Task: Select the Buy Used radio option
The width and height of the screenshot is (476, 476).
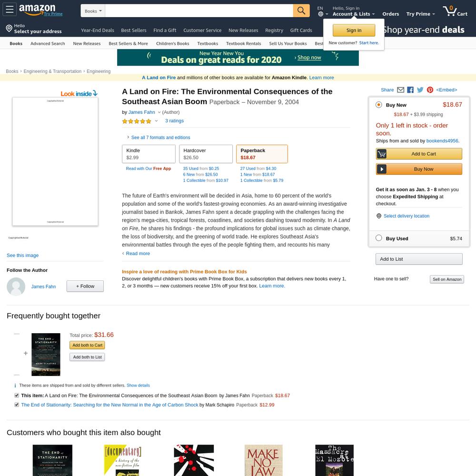Action: point(378,238)
